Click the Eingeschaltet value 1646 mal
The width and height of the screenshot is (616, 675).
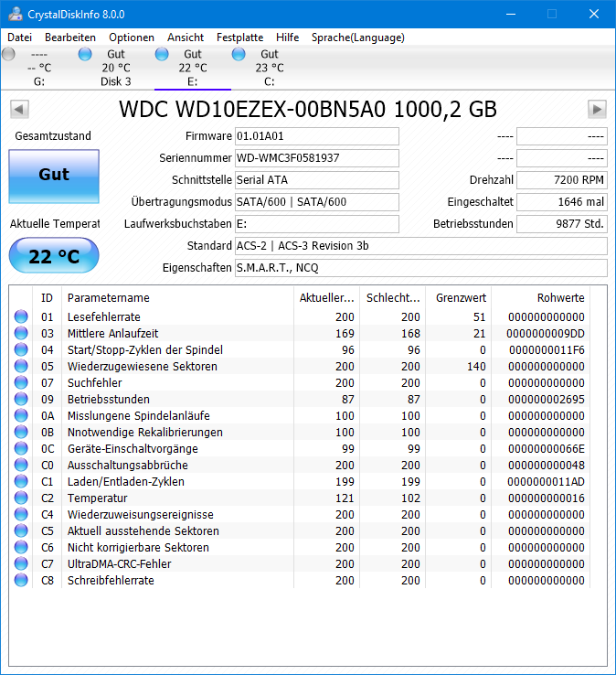[x=562, y=202]
